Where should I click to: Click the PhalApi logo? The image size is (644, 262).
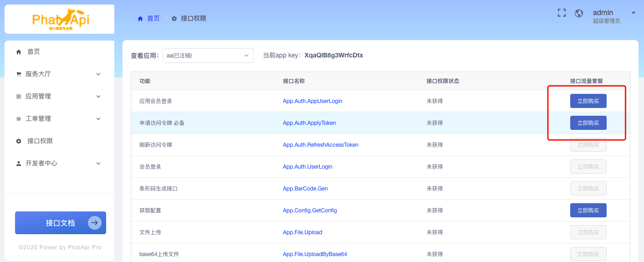[60, 19]
